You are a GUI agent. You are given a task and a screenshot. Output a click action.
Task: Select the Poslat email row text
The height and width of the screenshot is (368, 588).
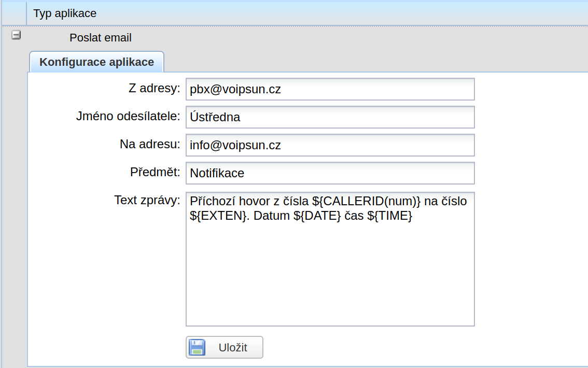(x=101, y=38)
